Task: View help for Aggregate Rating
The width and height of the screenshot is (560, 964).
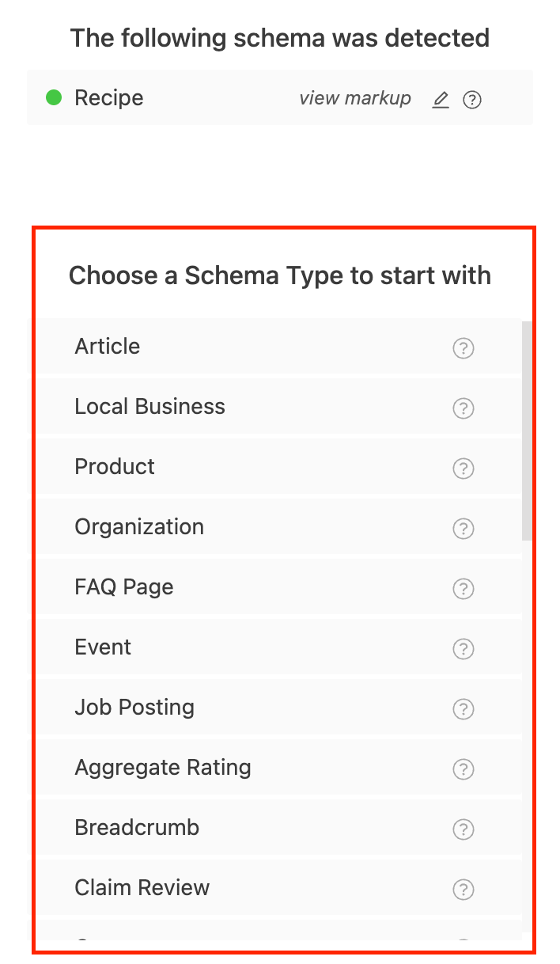Action: tap(463, 769)
